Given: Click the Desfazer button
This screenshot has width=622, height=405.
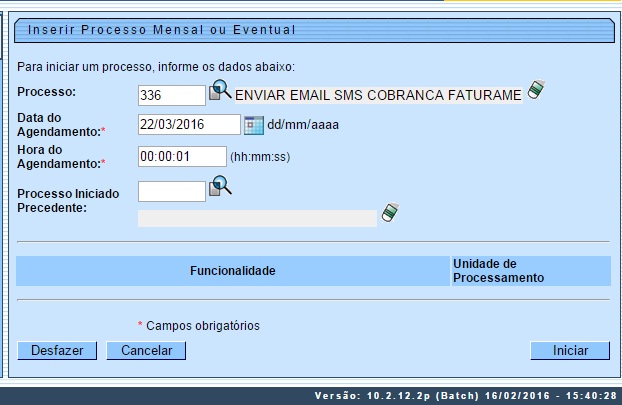Looking at the screenshot, I should point(57,351).
